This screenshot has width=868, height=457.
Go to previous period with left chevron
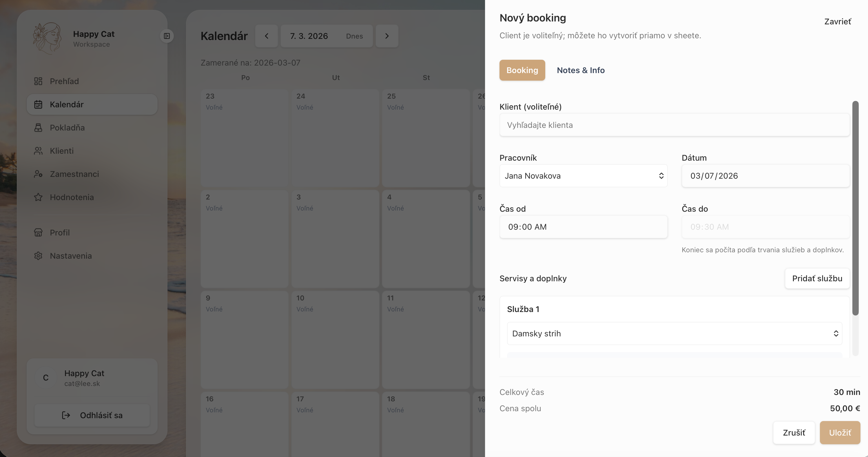point(267,36)
